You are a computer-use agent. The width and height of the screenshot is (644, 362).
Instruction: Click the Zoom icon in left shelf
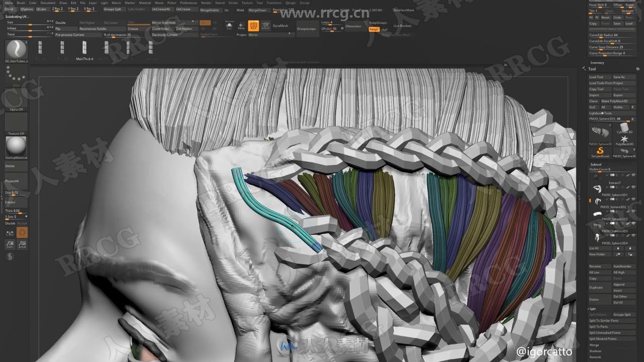(x=10, y=244)
